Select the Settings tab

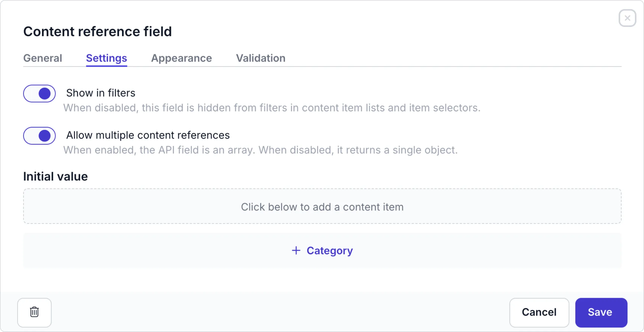coord(106,58)
